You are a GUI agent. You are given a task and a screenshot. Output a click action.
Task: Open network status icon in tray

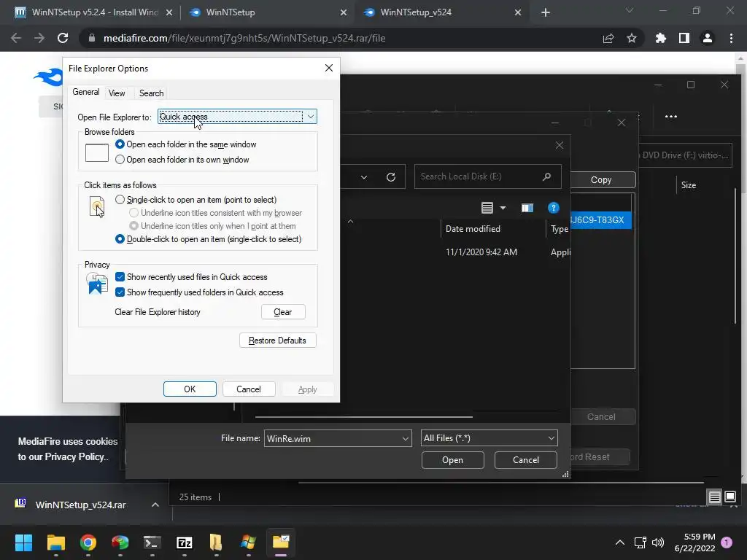tap(640, 542)
